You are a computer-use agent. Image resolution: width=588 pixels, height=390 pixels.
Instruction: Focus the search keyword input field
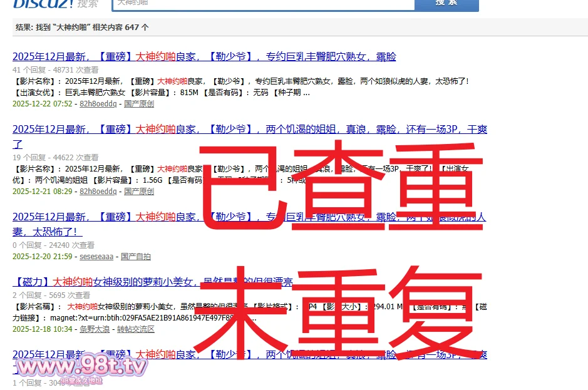[263, 4]
